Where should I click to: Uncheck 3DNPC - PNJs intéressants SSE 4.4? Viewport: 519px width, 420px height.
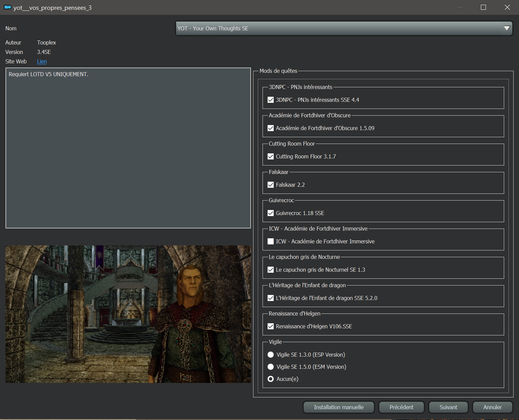pyautogui.click(x=270, y=100)
